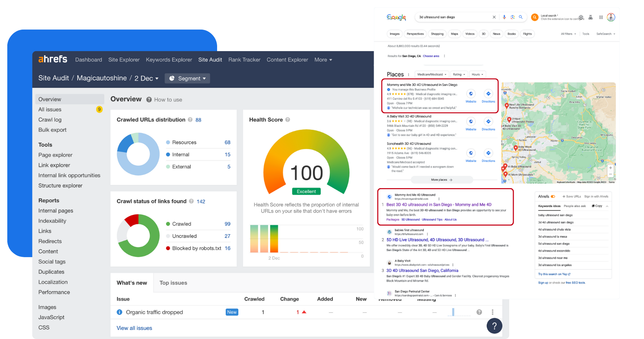
Task: Click the Google search input field
Action: click(454, 17)
